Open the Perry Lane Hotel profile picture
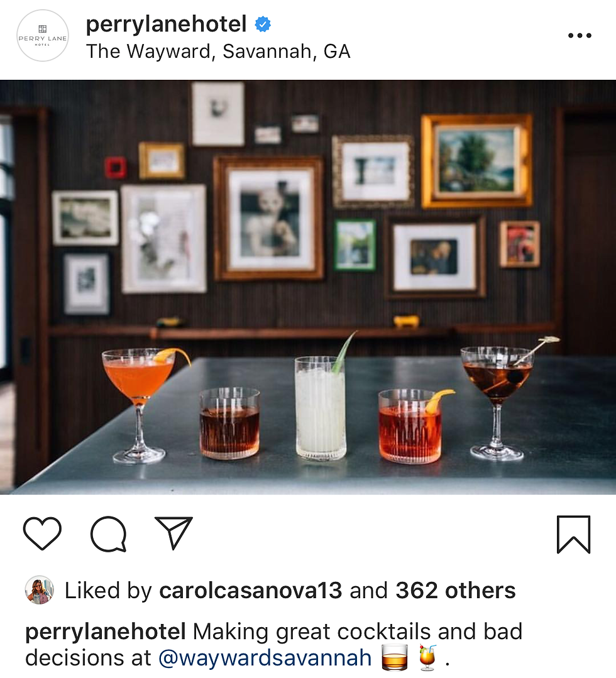This screenshot has height=678, width=616. point(42,35)
